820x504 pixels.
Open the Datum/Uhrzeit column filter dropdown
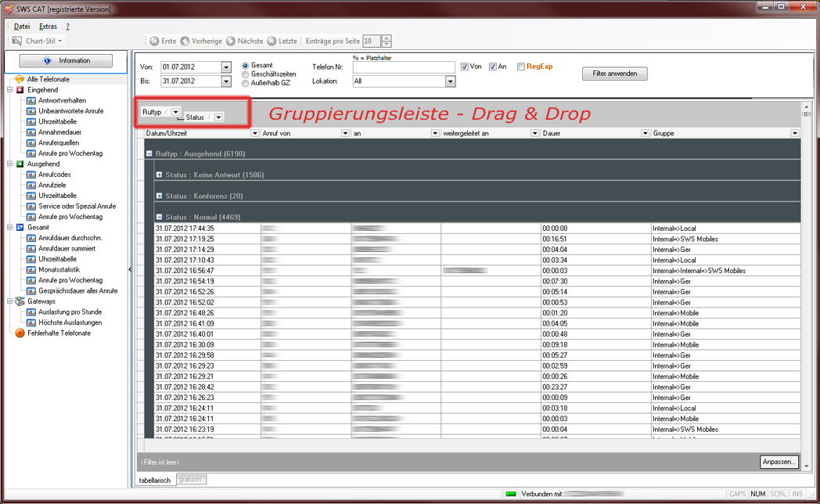click(254, 133)
